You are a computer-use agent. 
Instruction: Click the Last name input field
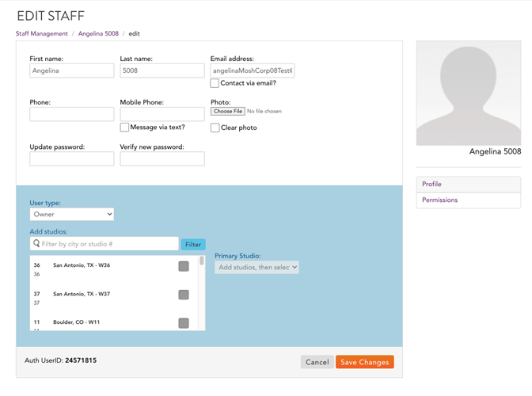point(162,70)
